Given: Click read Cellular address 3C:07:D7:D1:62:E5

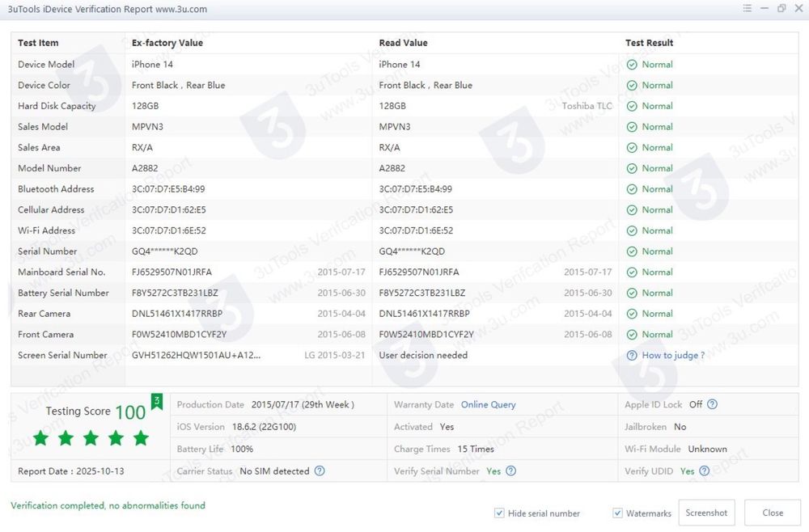Looking at the screenshot, I should point(416,210).
